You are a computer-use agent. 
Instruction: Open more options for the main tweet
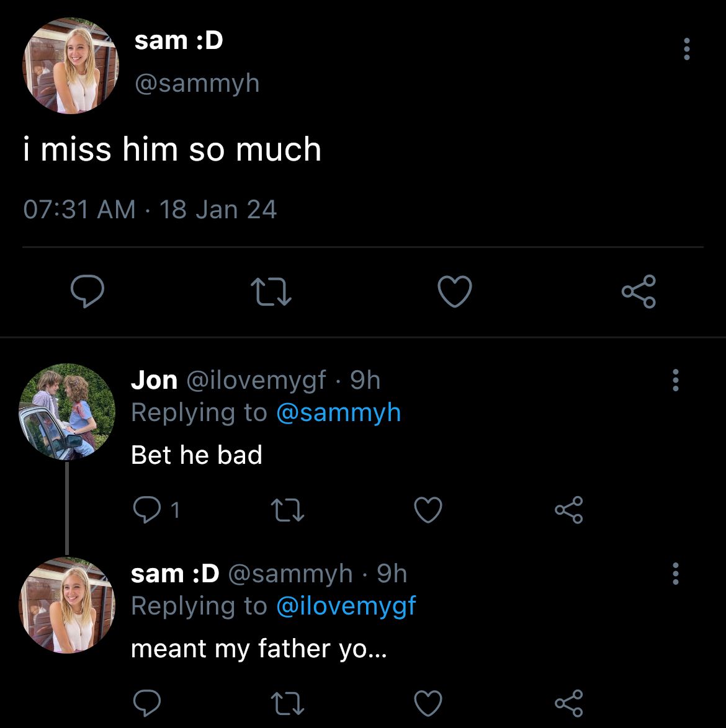tap(686, 49)
